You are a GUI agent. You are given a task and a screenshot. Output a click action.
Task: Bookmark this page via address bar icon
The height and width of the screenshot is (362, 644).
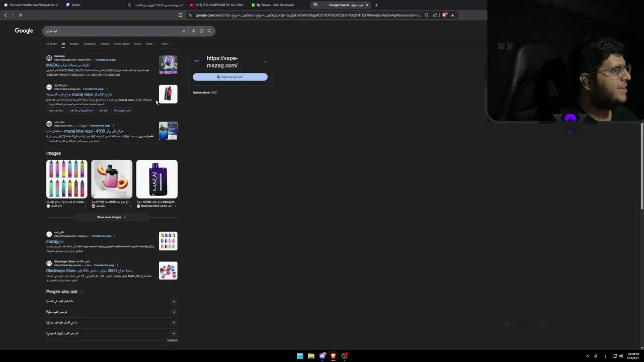pos(180,15)
